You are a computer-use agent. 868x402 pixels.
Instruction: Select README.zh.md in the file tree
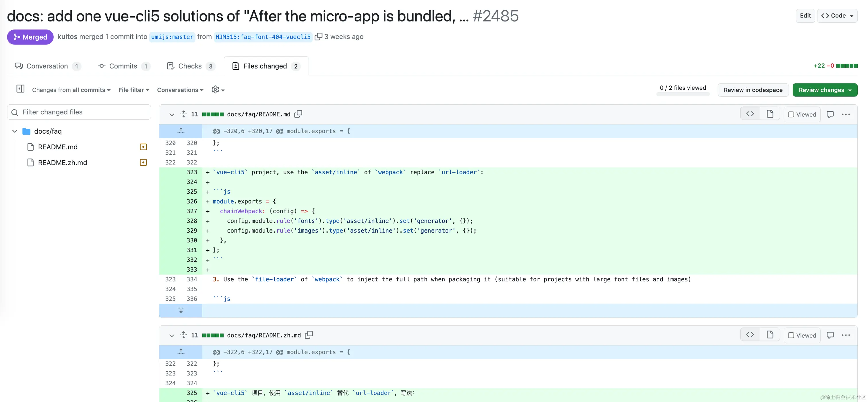click(x=62, y=163)
